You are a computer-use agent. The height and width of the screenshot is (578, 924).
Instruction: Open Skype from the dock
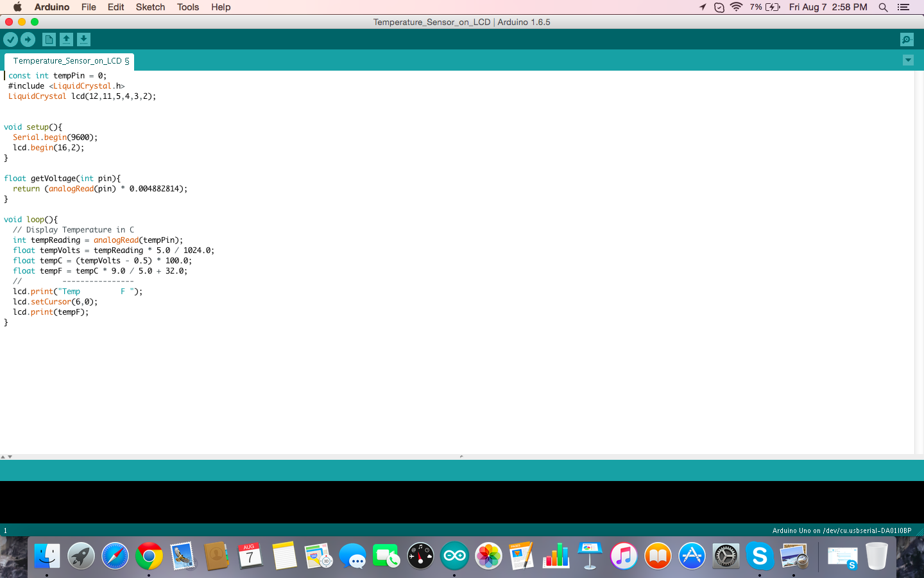pyautogui.click(x=760, y=556)
